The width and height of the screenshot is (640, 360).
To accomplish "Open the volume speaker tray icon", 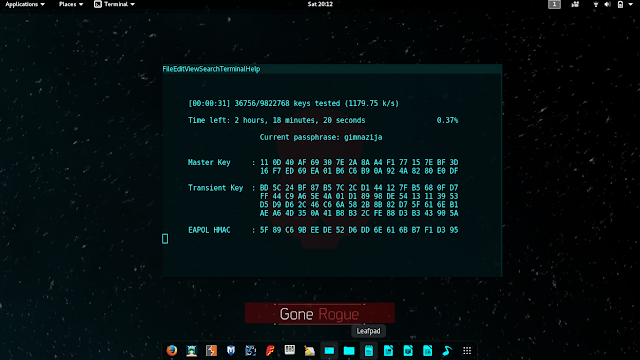I will [x=607, y=4].
